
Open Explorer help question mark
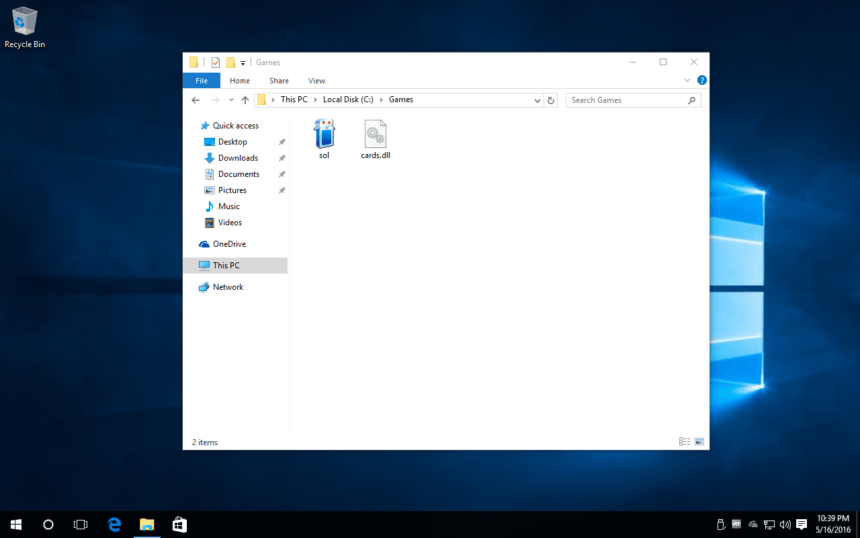[x=701, y=80]
